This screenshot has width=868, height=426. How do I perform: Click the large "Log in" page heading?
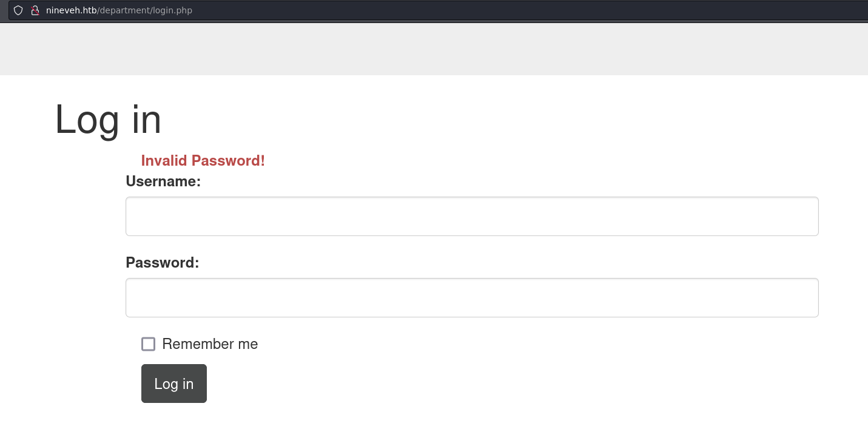[108, 120]
